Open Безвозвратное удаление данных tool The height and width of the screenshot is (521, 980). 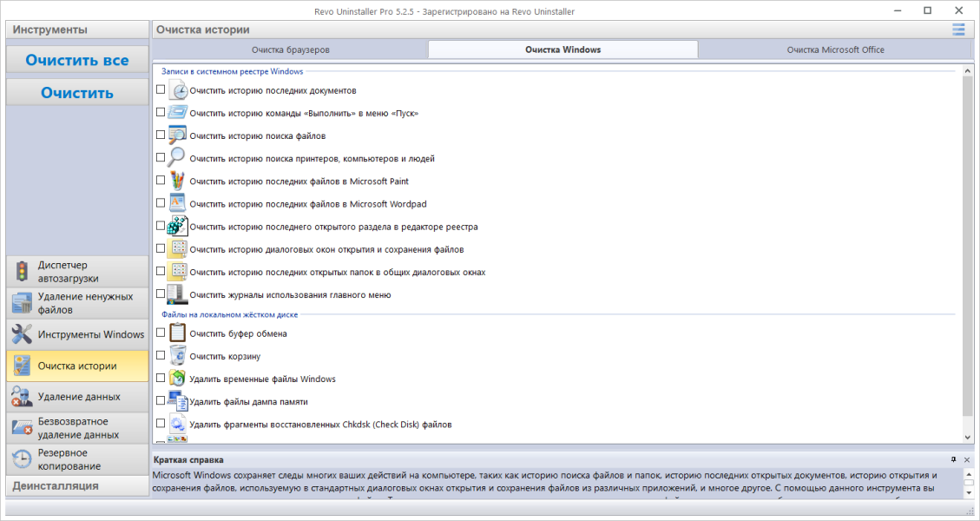point(77,428)
